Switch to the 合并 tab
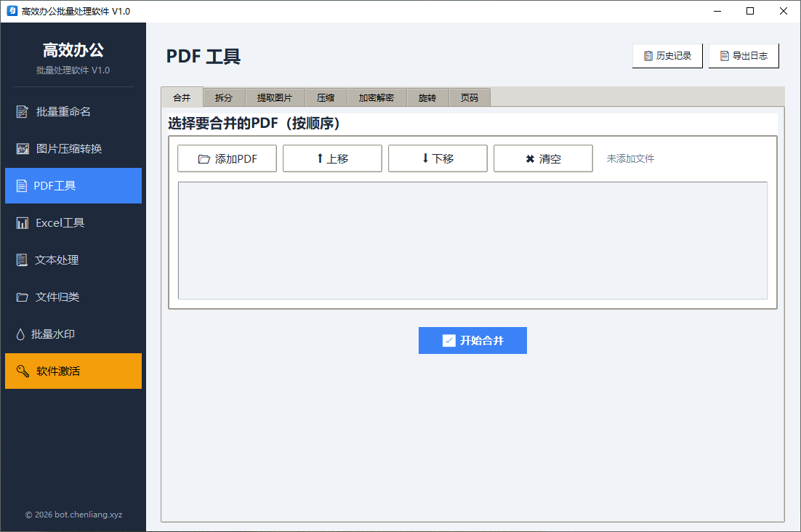Image resolution: width=801 pixels, height=532 pixels. click(182, 97)
